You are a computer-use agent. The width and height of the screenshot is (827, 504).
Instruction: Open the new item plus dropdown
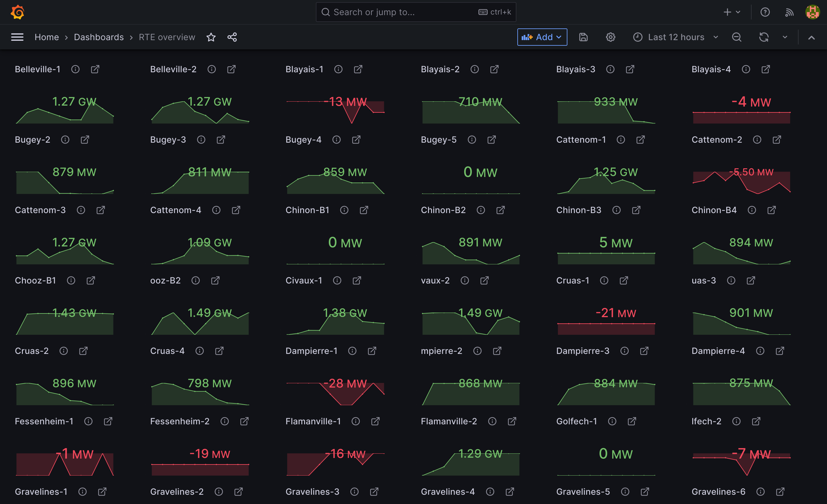(x=731, y=12)
